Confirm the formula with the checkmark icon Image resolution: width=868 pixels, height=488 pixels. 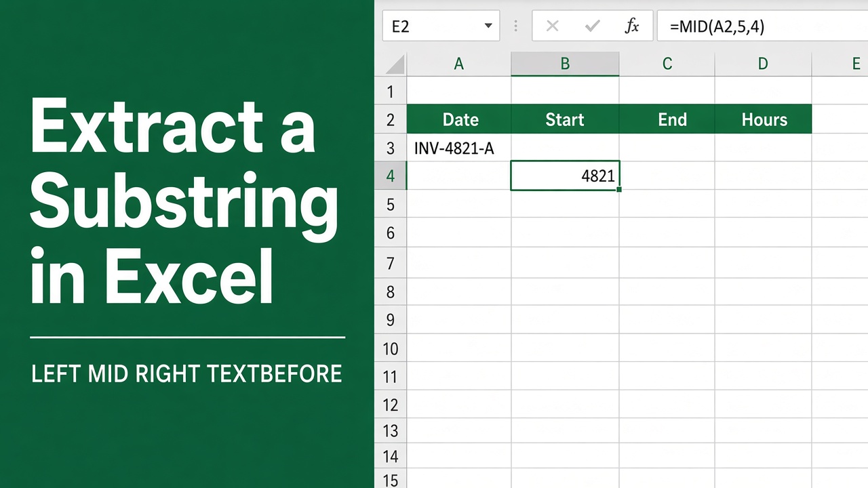(x=593, y=26)
